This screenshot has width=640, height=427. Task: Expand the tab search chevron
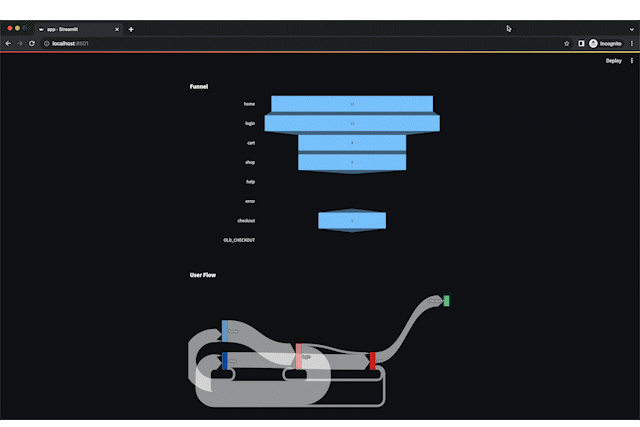coord(631,29)
